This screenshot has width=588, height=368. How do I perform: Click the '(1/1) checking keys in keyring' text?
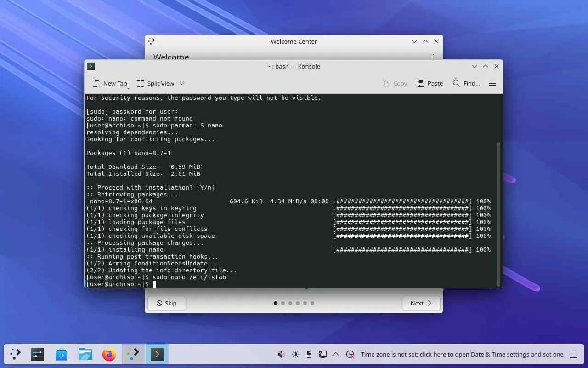pos(141,208)
